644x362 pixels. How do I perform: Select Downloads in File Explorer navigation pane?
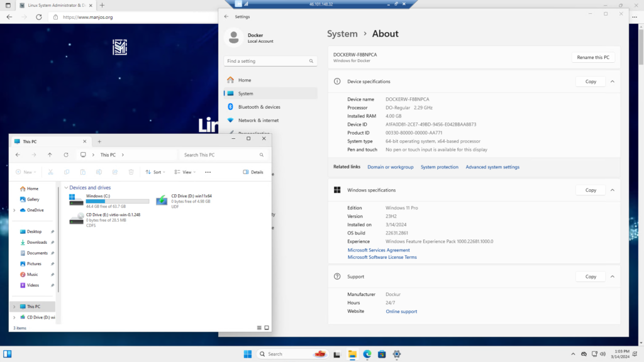tap(36, 242)
